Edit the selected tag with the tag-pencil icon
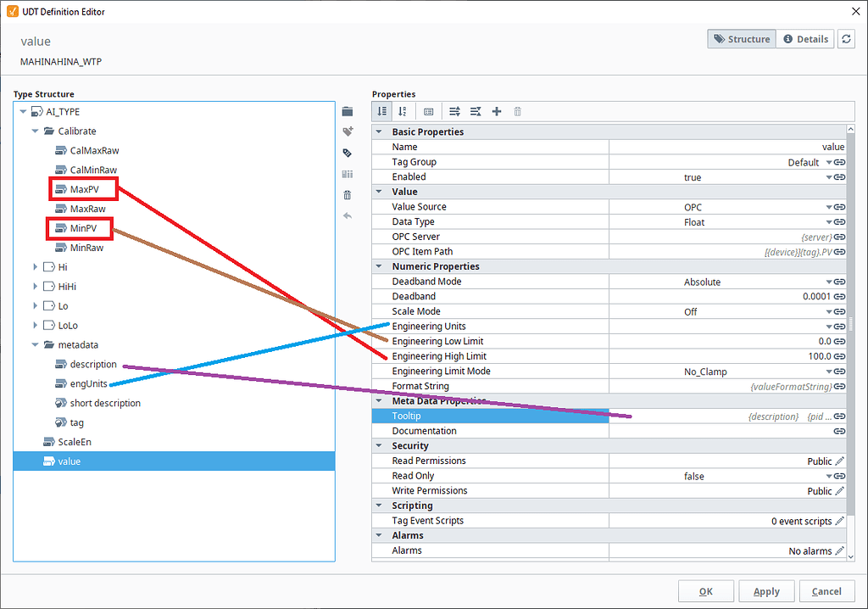The image size is (868, 609). click(348, 153)
